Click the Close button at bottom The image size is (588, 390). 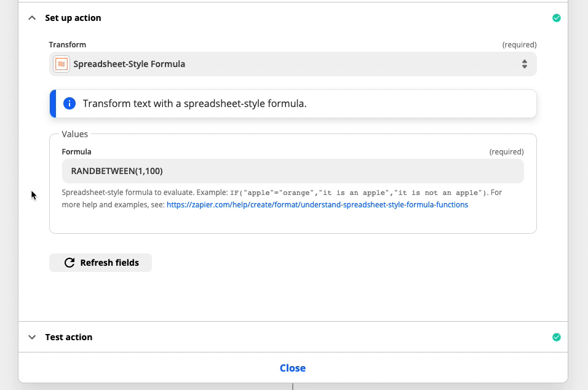pyautogui.click(x=293, y=368)
